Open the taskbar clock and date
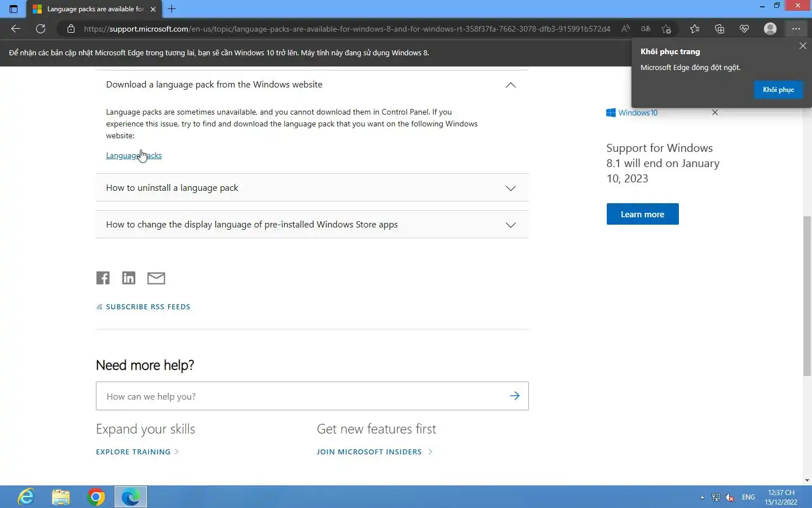Screen dimensions: 812x508 (x=781, y=497)
